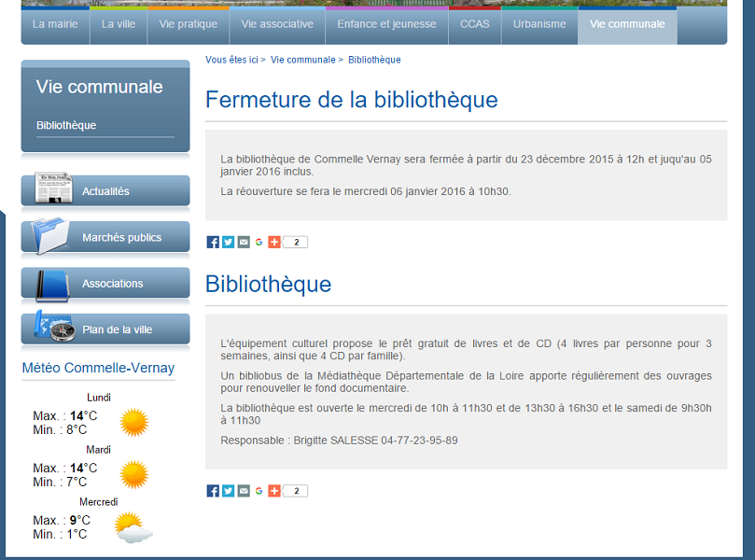Open Enfance et jeunesse tab
This screenshot has width=755, height=560.
click(386, 24)
